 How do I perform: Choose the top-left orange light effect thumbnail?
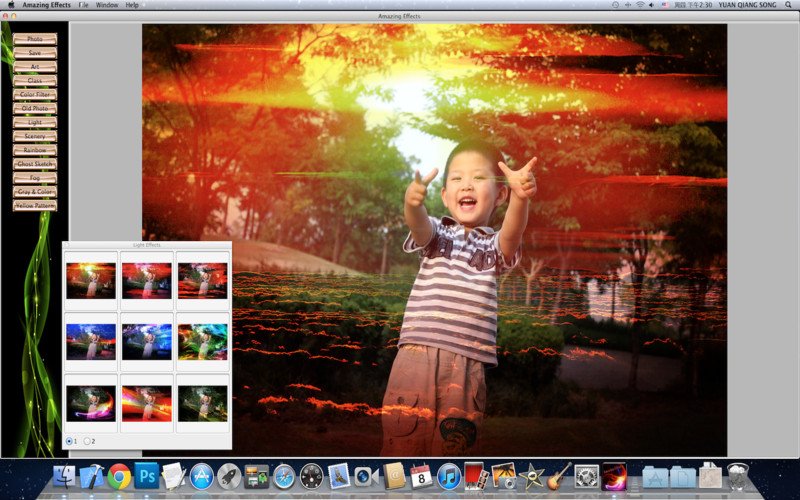(91, 281)
